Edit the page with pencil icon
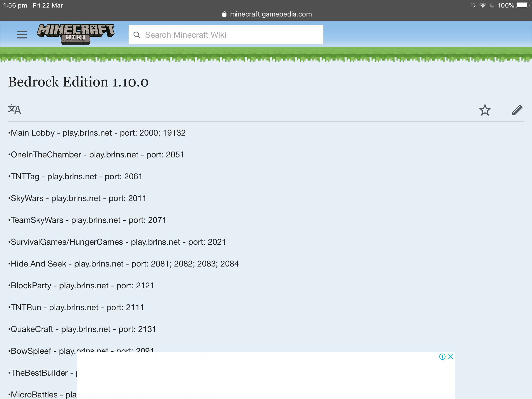The width and height of the screenshot is (532, 399). coord(517,110)
